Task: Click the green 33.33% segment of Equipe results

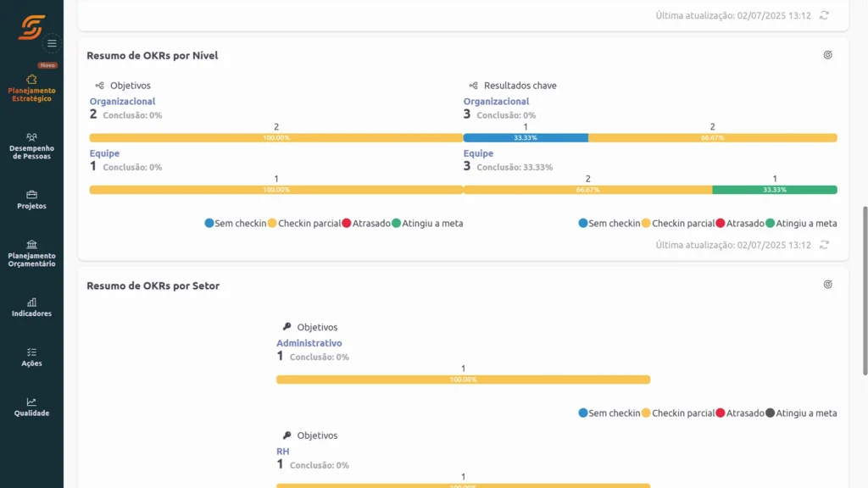Action: [x=775, y=190]
